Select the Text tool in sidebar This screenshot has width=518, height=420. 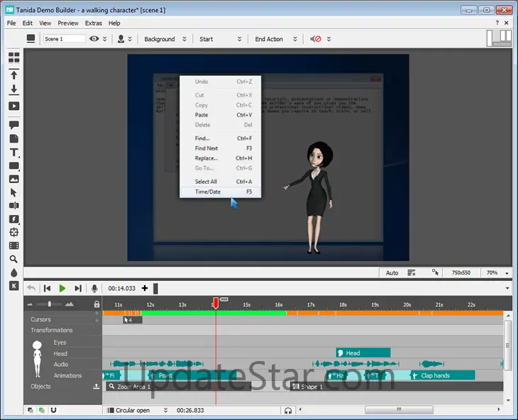[13, 153]
